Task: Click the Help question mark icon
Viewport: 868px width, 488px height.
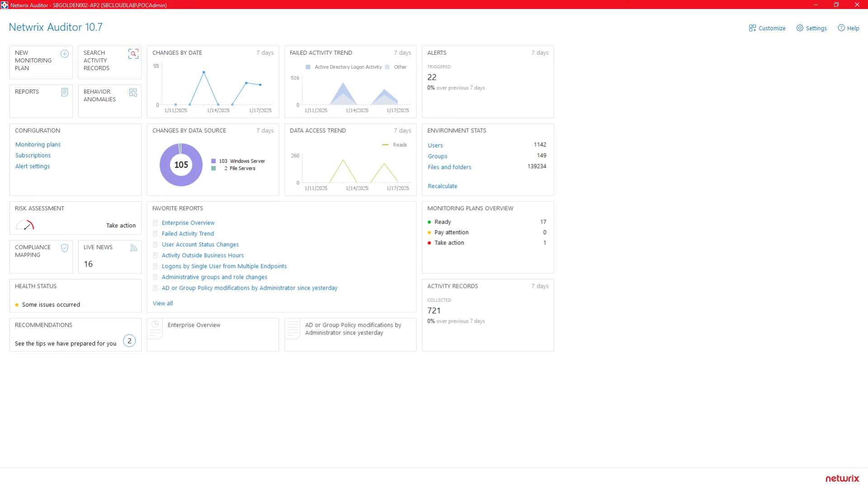Action: (x=841, y=28)
